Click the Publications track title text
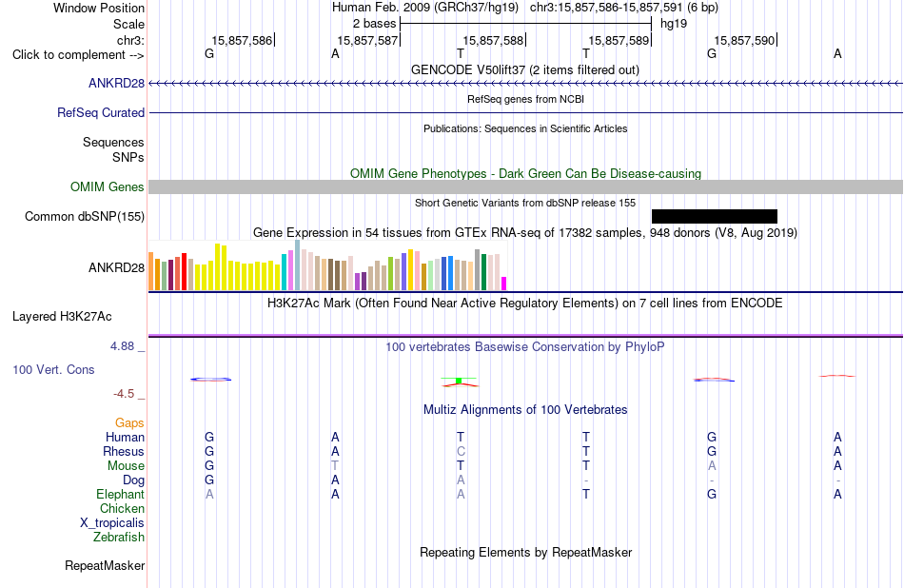Screen dimensions: 904x588 tap(525, 128)
